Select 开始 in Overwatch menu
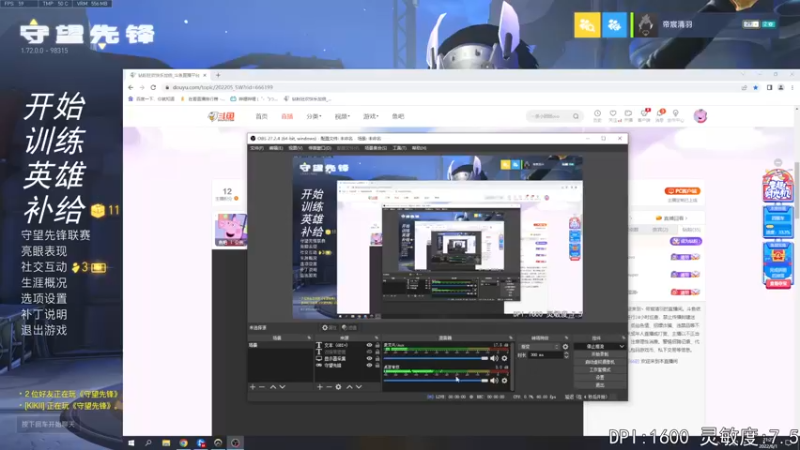Viewport: 800px width, 450px height. [x=55, y=107]
